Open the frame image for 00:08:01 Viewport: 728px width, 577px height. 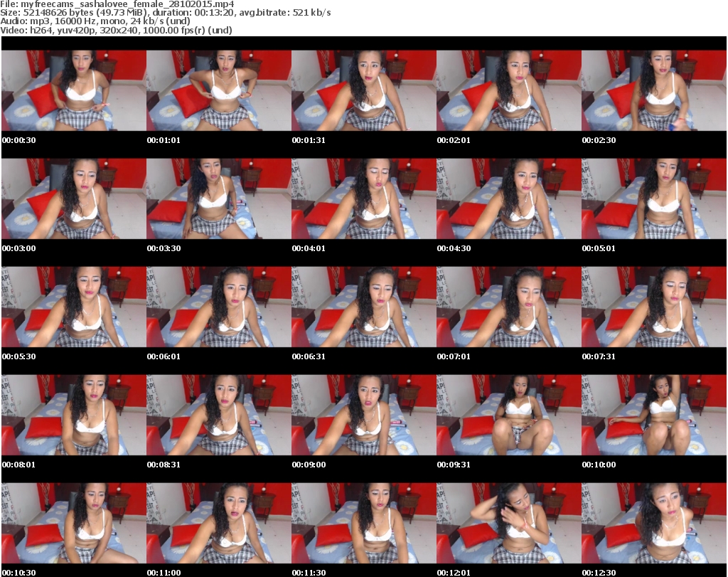[x=74, y=415]
